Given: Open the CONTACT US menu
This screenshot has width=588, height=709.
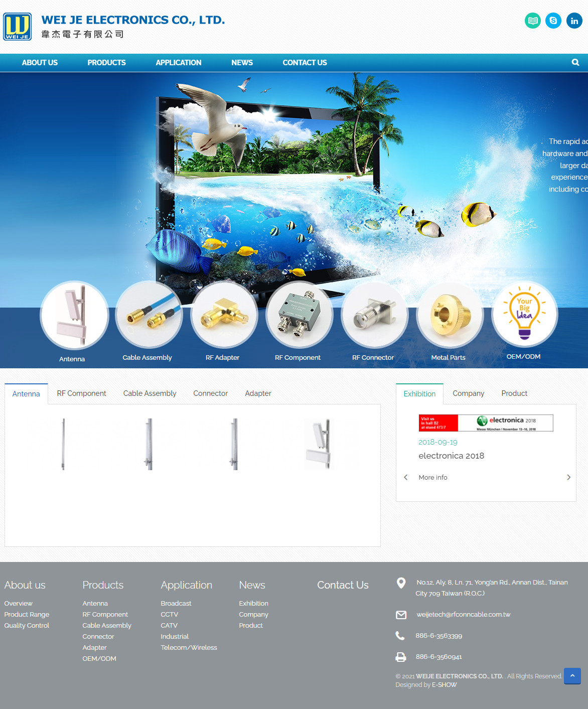Looking at the screenshot, I should 305,63.
